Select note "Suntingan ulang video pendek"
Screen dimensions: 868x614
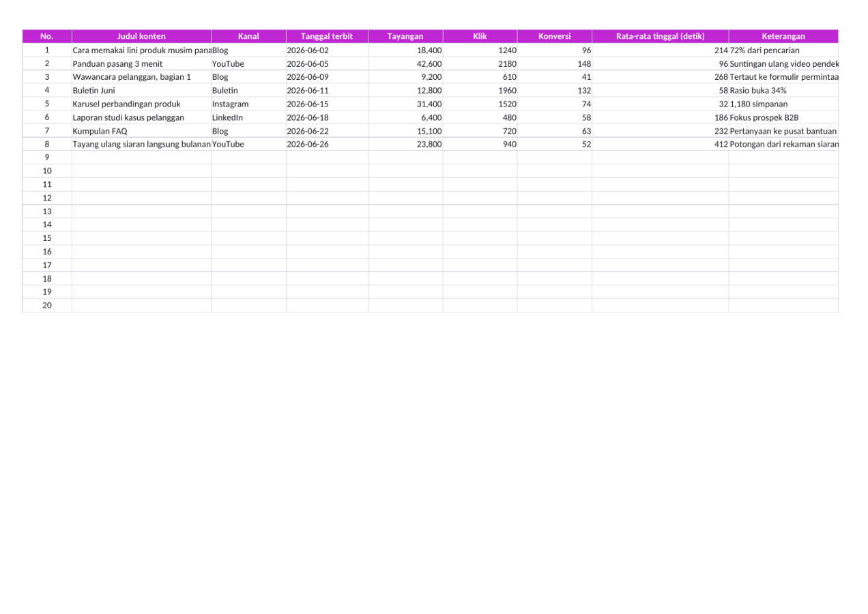pyautogui.click(x=783, y=63)
